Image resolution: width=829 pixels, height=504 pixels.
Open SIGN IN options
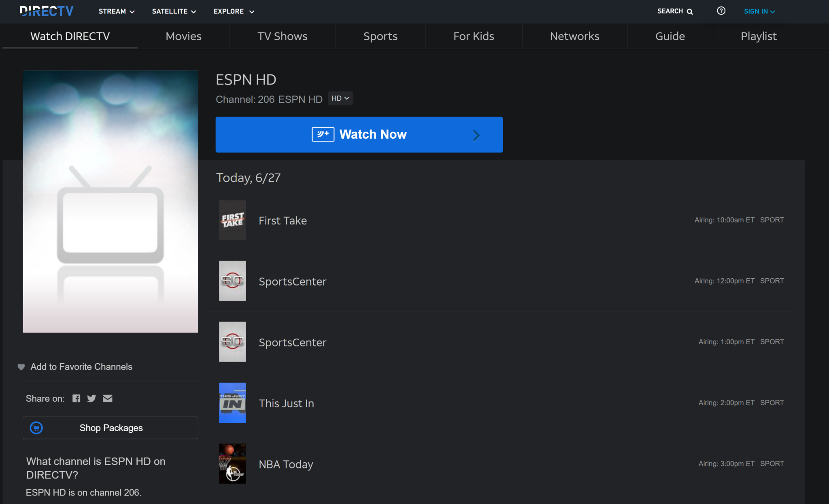759,11
